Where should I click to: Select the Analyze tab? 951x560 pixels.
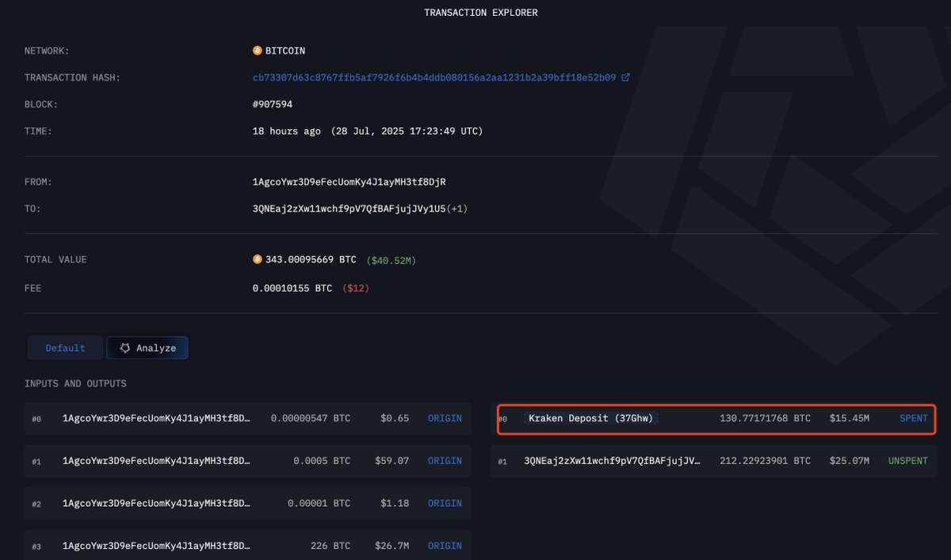(x=147, y=347)
